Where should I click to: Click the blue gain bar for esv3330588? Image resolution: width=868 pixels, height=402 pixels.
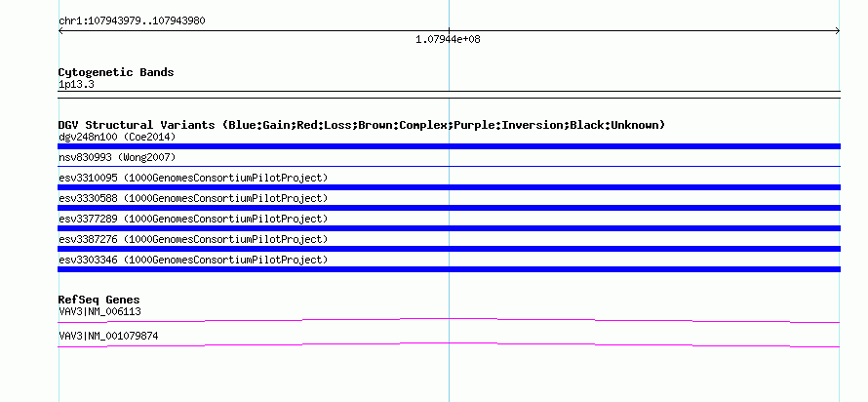(449, 208)
